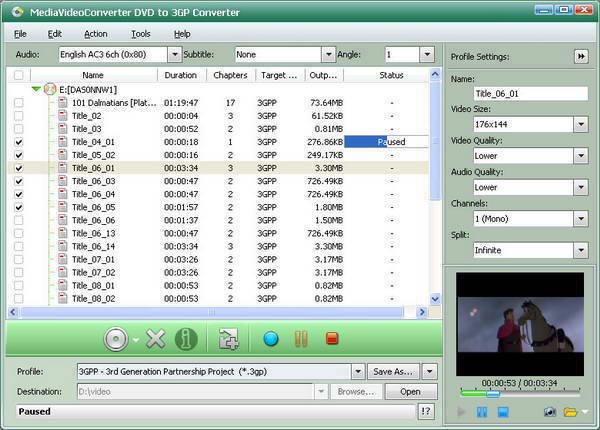Click the green Info toolbar icon
This screenshot has height=430, width=600.
pyautogui.click(x=186, y=339)
